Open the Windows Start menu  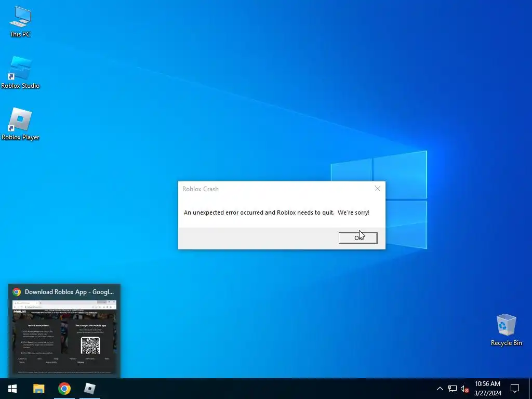[x=12, y=389]
